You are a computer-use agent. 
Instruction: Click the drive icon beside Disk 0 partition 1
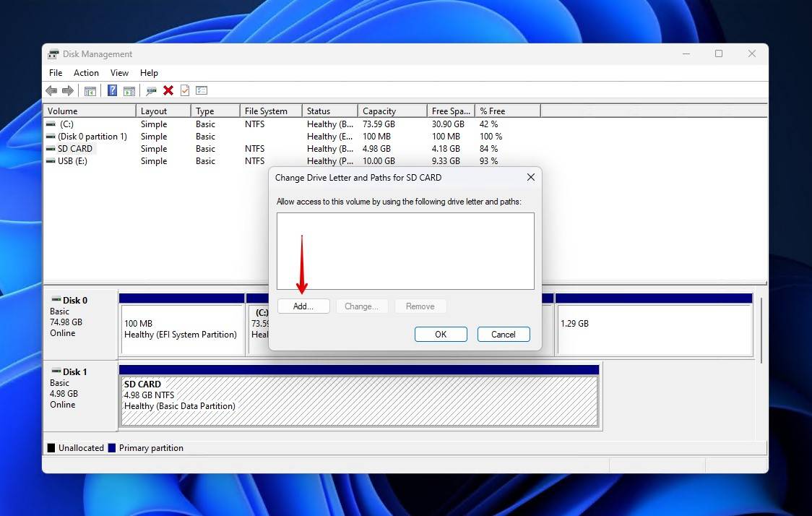[51, 137]
